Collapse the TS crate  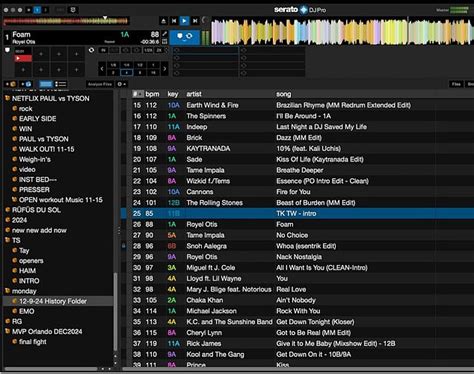7,240
